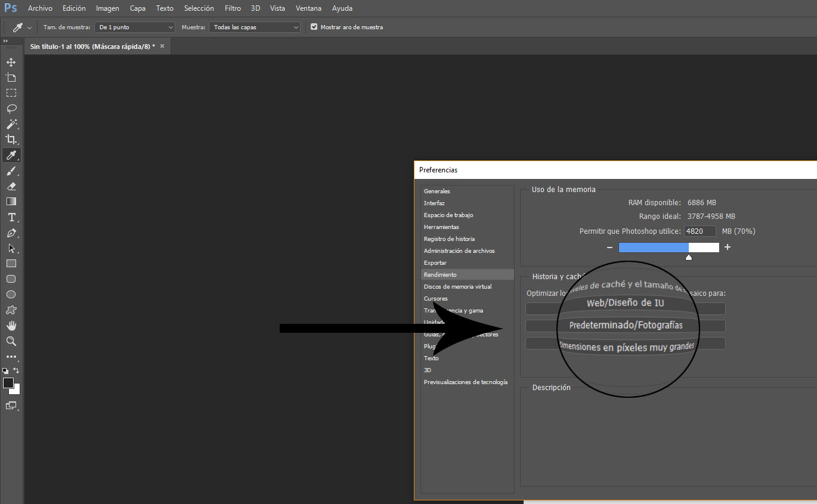Open the Muestra Todas las capas dropdown
Viewport: 817px width, 504px height.
(x=255, y=27)
